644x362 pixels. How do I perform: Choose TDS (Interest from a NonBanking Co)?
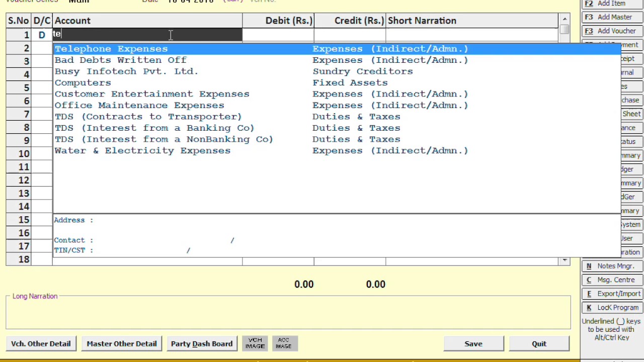coord(337,139)
